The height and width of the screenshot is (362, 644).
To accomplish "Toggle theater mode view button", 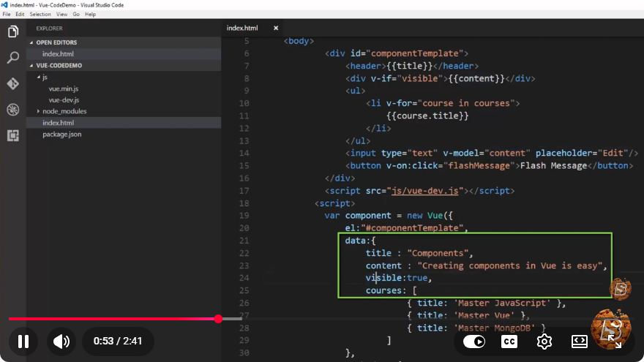I will pyautogui.click(x=579, y=342).
